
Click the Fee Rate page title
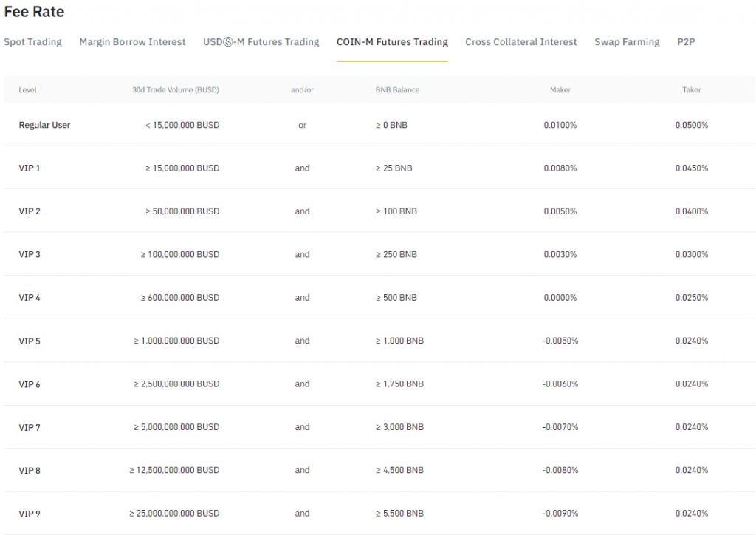[x=34, y=11]
